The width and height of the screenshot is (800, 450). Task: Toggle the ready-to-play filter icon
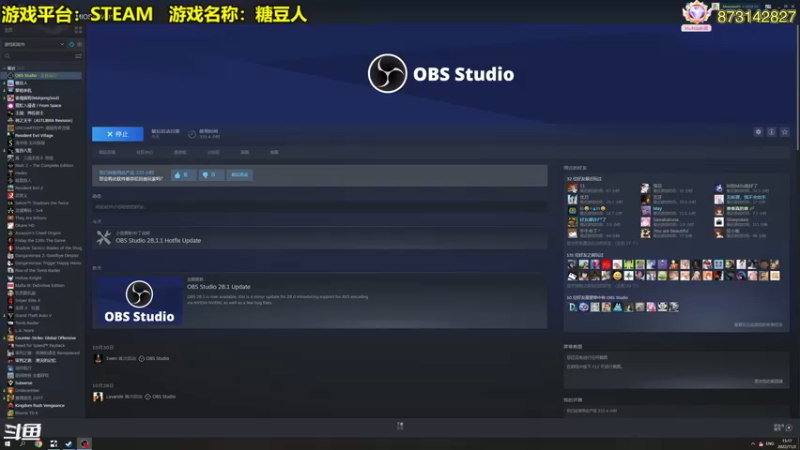80,44
